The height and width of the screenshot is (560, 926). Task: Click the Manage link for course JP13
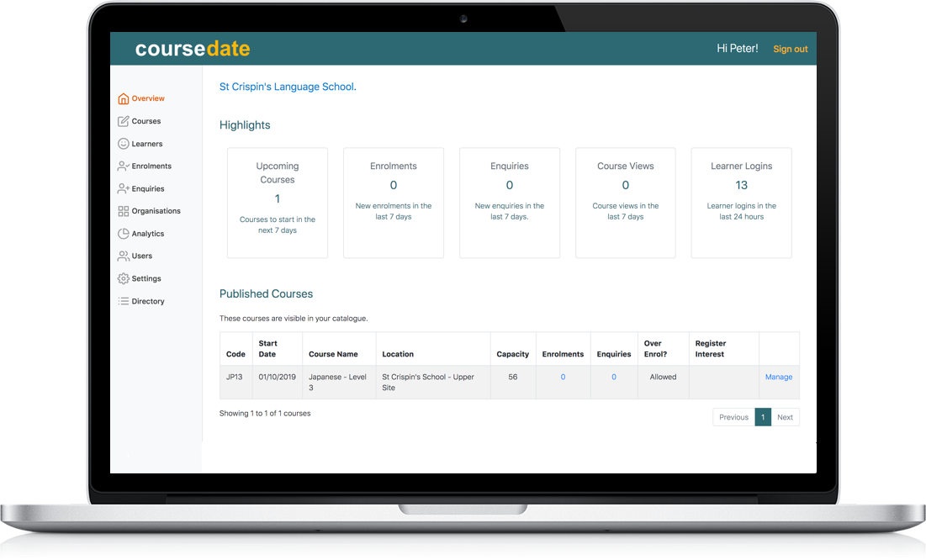click(778, 377)
